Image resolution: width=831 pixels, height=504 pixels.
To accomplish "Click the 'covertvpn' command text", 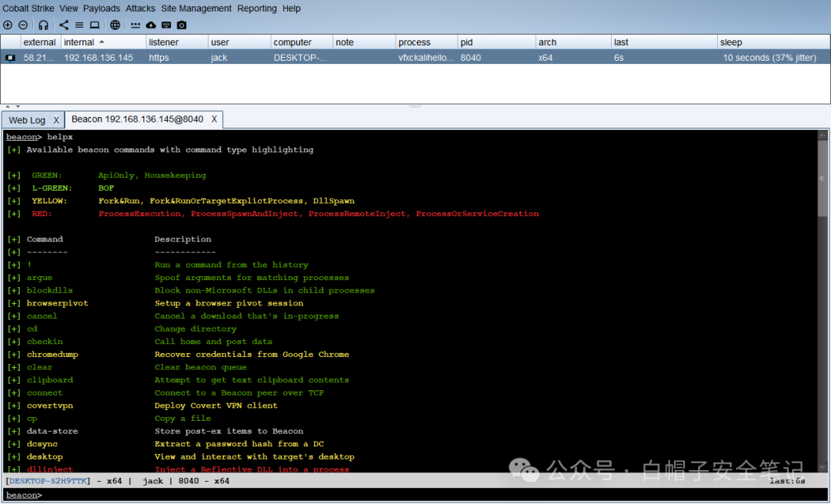I will point(50,406).
